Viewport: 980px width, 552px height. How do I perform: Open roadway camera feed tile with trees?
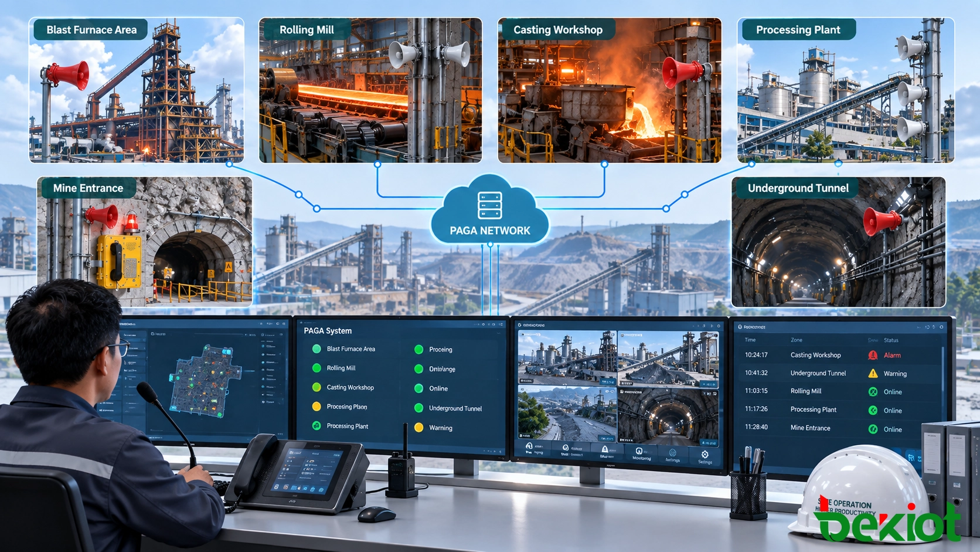click(567, 414)
